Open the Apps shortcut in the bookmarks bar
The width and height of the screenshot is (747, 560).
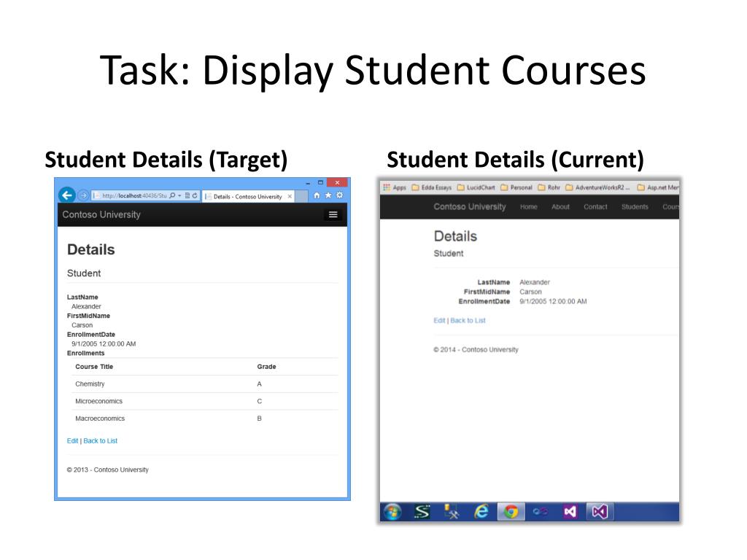(x=395, y=187)
